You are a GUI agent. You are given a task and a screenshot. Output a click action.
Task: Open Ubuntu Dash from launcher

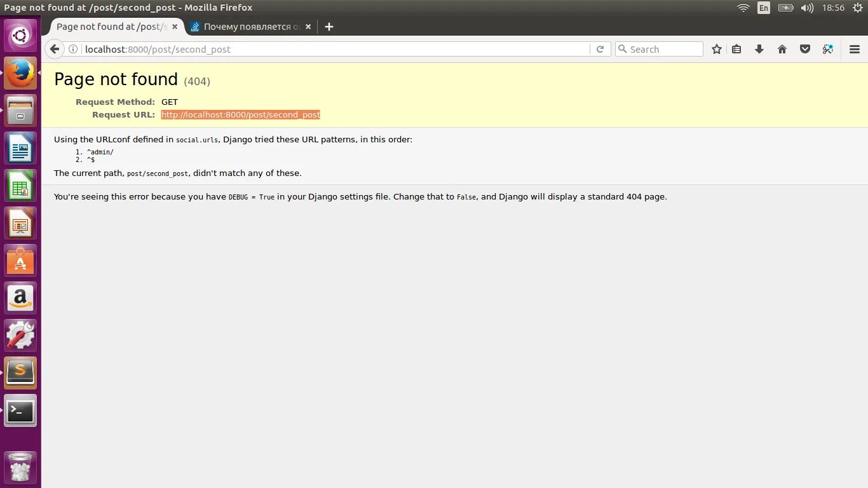tap(20, 36)
